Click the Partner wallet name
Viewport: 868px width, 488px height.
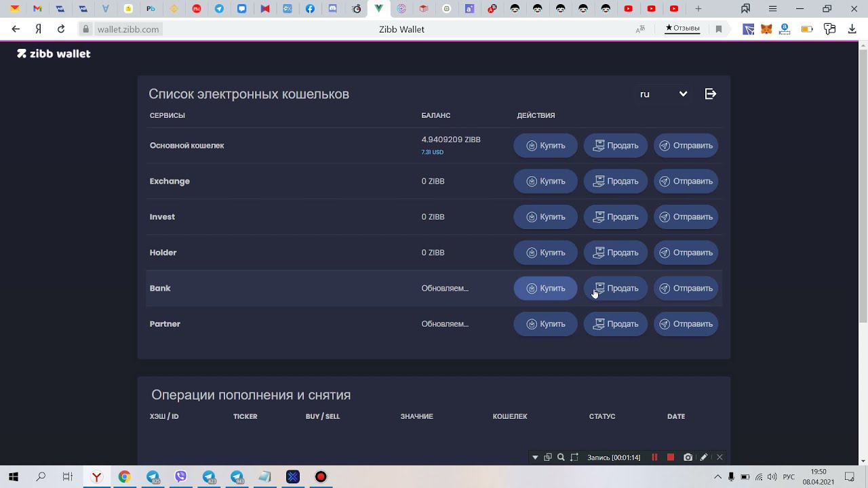coord(165,324)
